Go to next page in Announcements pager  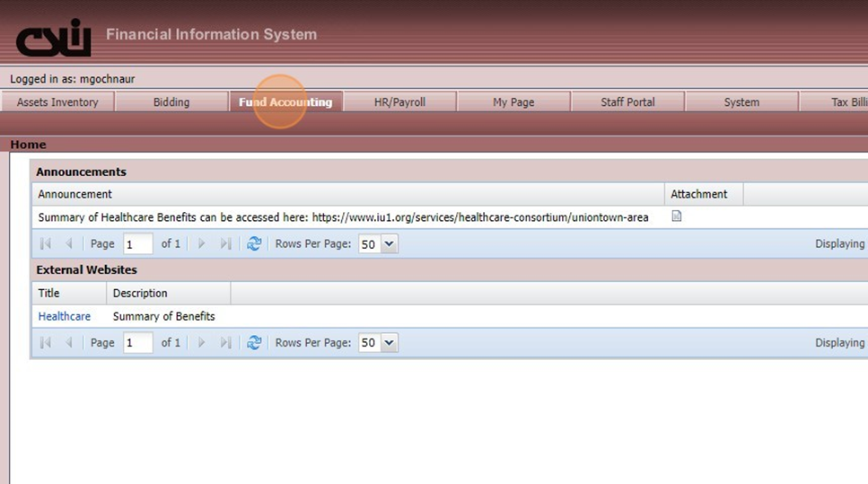coord(201,243)
